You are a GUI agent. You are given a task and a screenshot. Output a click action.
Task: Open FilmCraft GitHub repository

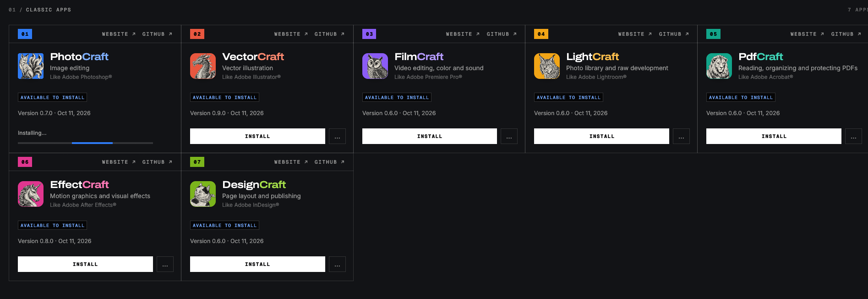pos(502,34)
